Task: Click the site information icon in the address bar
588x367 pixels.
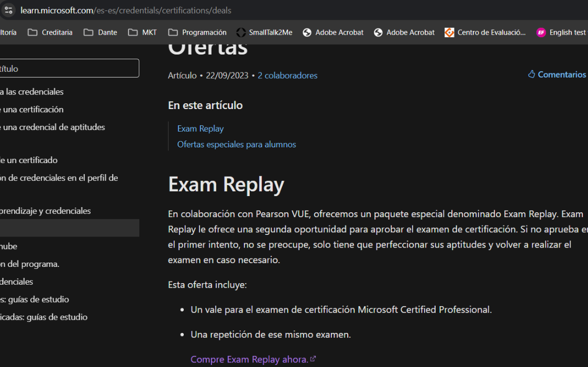Action: (x=8, y=10)
